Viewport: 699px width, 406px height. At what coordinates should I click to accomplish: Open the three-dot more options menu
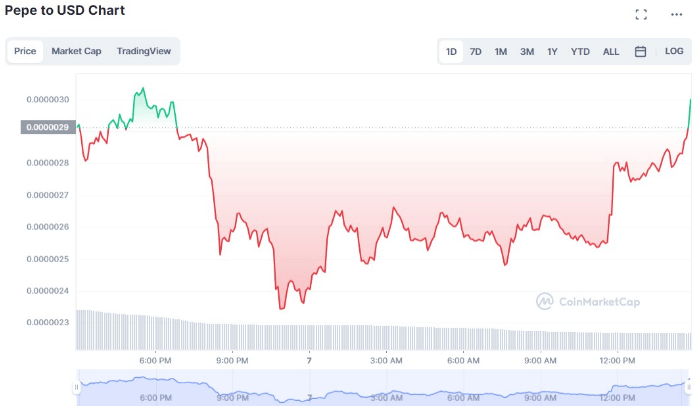(x=676, y=14)
